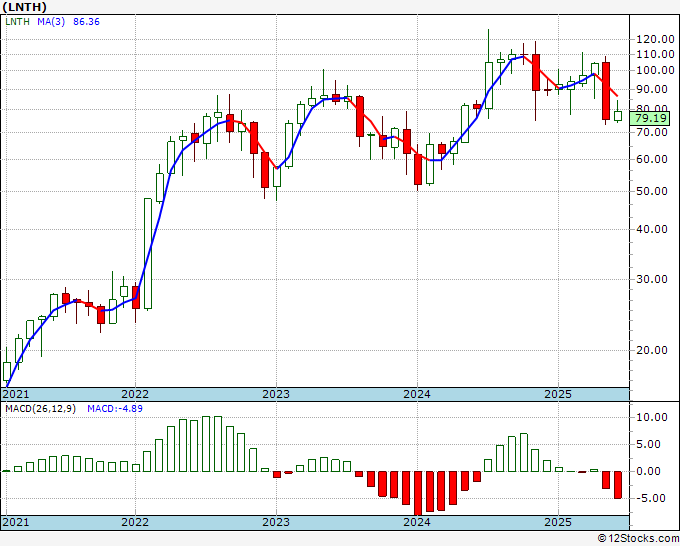Viewport: 680px width, 546px height.
Task: Click 2023 on the price chart timeline
Action: coord(276,394)
